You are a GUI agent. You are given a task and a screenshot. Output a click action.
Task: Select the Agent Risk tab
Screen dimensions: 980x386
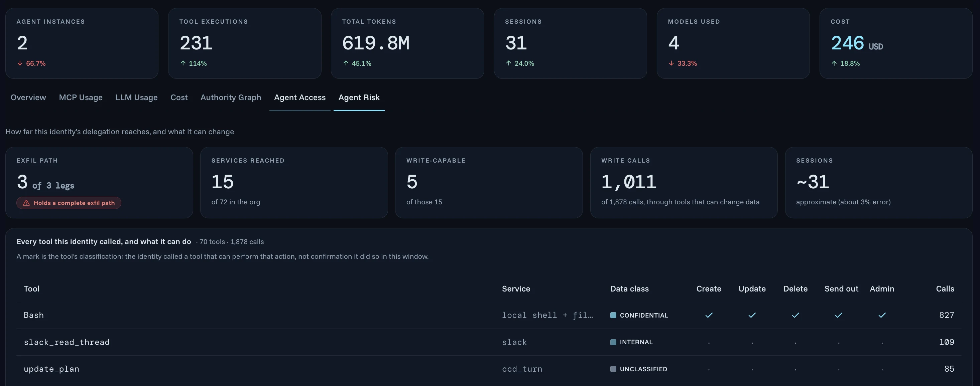tap(359, 97)
